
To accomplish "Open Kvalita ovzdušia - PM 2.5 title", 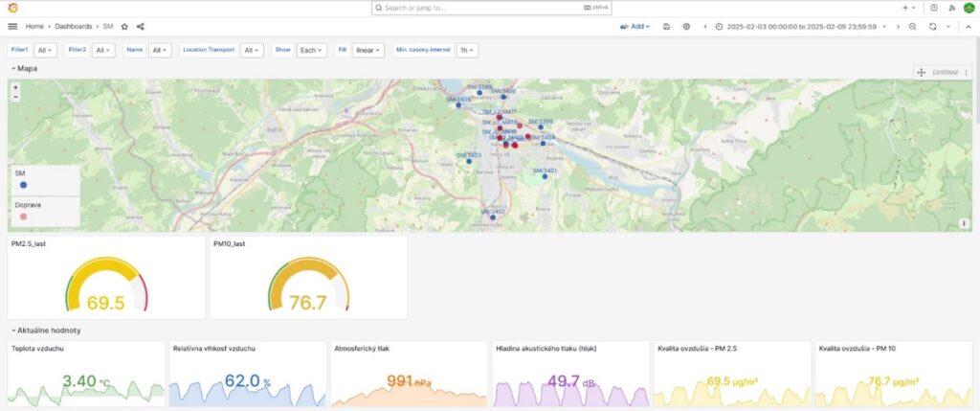I will [x=697, y=349].
